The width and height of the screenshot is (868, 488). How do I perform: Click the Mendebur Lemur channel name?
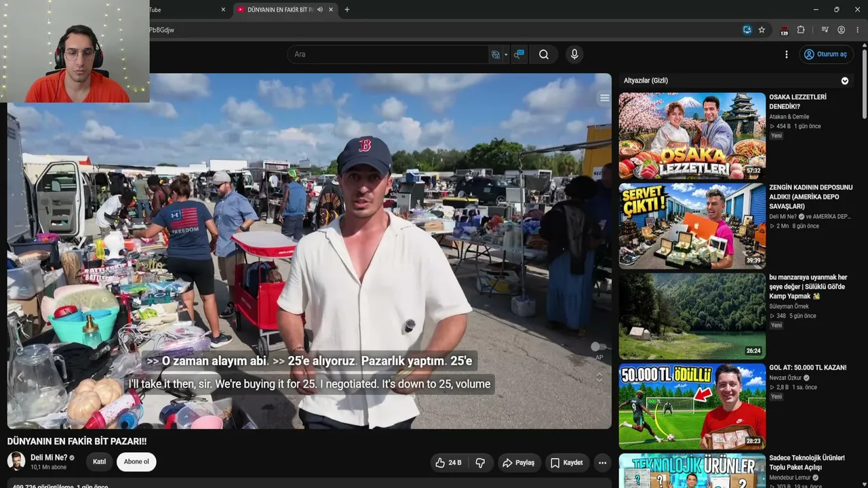[790, 477]
